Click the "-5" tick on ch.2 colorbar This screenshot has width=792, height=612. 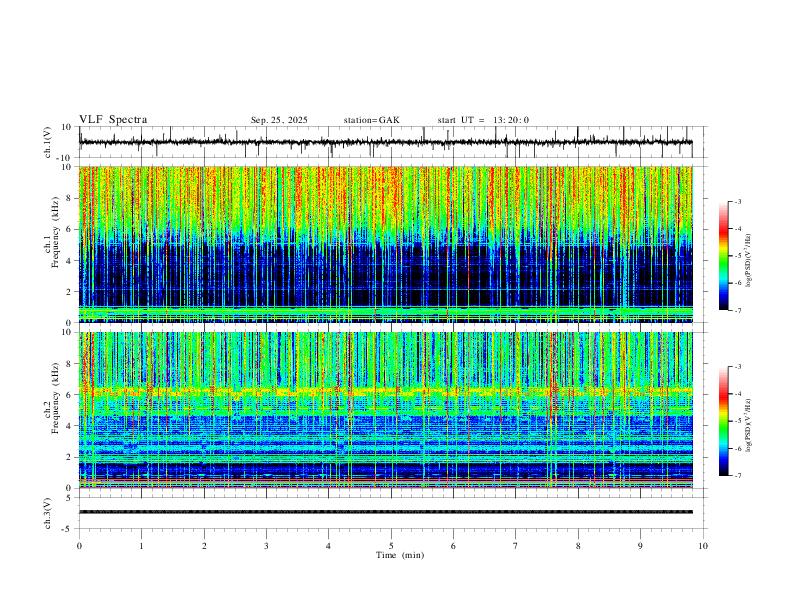pyautogui.click(x=737, y=421)
